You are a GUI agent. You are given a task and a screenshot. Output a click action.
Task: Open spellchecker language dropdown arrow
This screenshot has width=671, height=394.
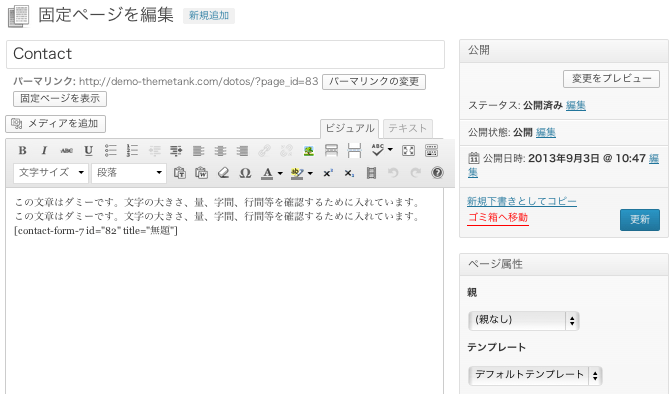pos(390,150)
